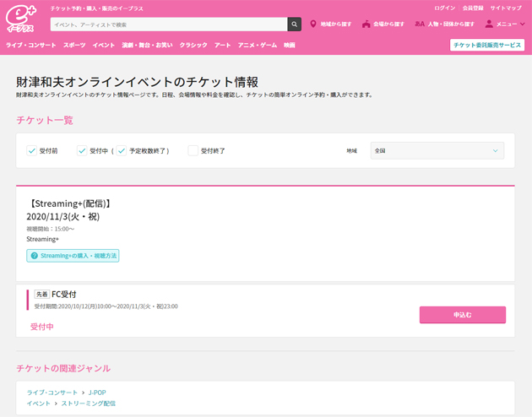This screenshot has height=417, width=532.
Task: Uncheck the 受付中 checkbox
Action: point(82,151)
